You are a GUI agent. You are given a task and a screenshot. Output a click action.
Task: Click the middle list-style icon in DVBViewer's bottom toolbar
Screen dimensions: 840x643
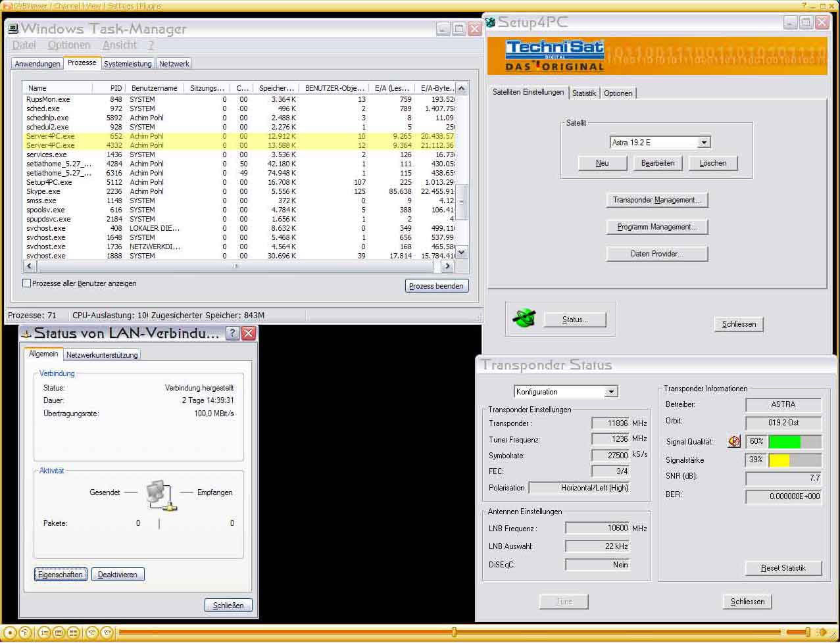point(59,632)
